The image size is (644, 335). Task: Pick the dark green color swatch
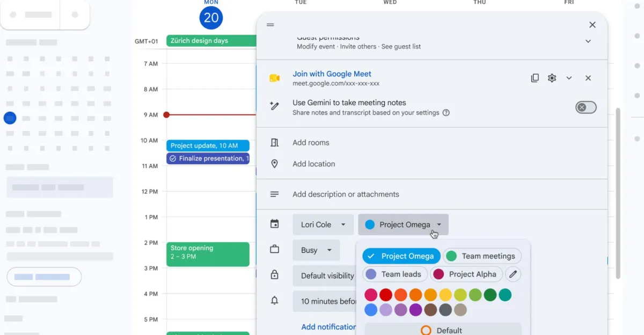tap(490, 295)
